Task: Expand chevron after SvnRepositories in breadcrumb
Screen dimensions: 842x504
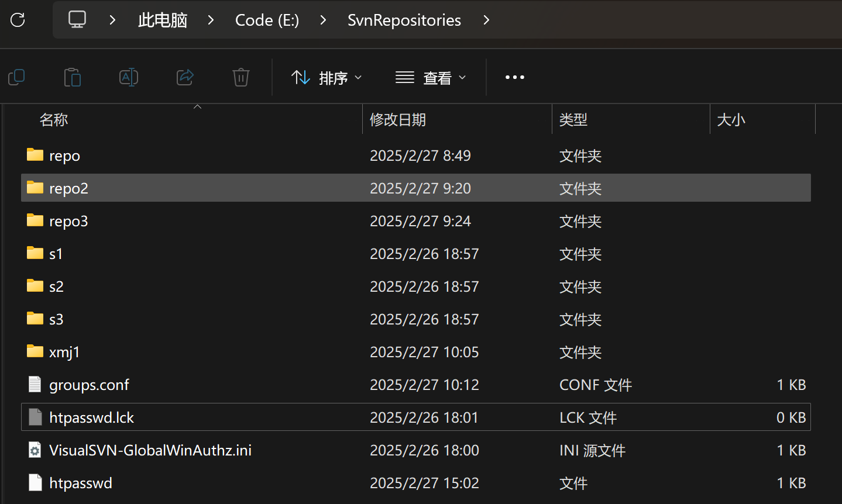Action: [486, 20]
